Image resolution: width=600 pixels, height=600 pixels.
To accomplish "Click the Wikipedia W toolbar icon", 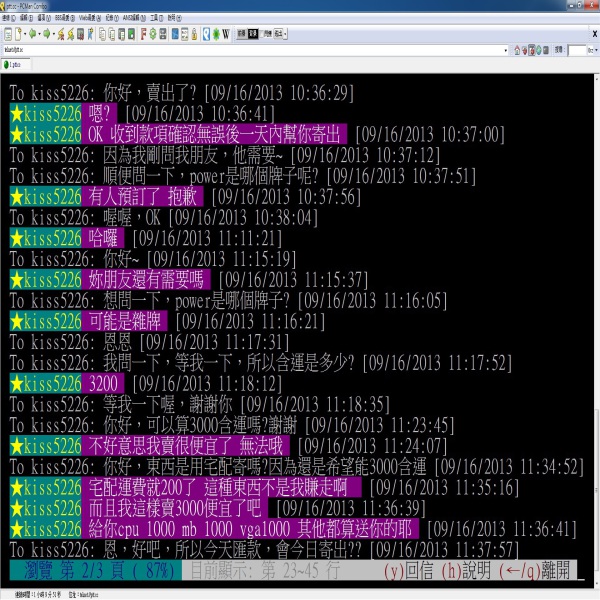I will (x=225, y=34).
